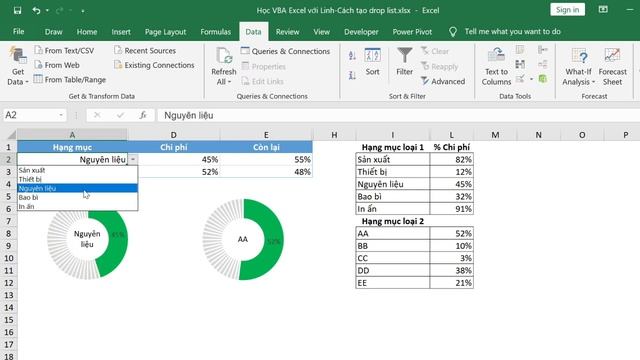Open the Undo history dropdown arrow
640x360 pixels.
coord(47,11)
